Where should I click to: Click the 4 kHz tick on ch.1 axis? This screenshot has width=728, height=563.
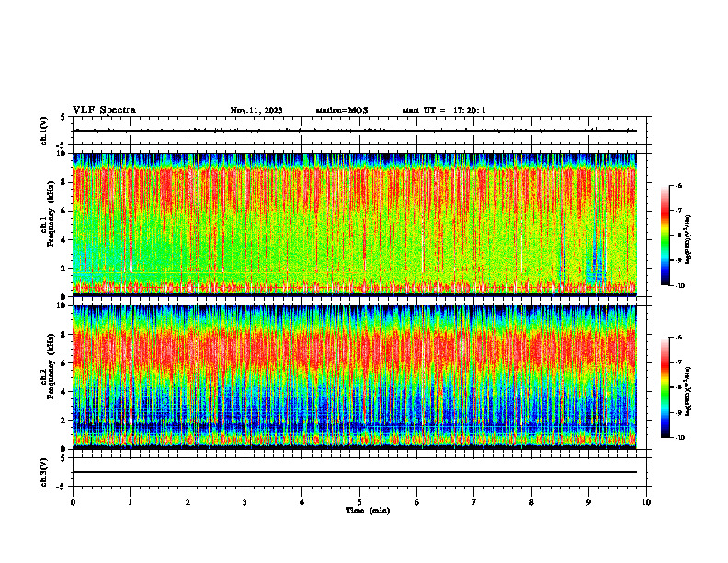coord(64,240)
